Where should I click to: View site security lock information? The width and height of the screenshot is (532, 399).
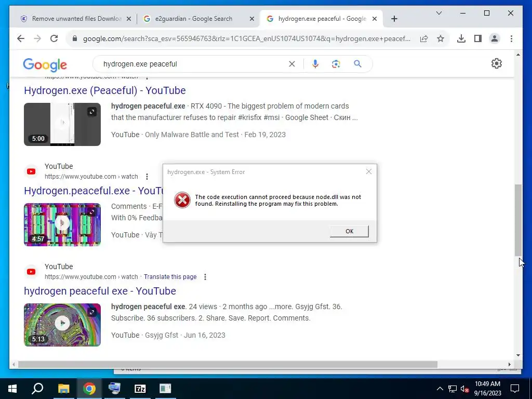click(x=75, y=38)
